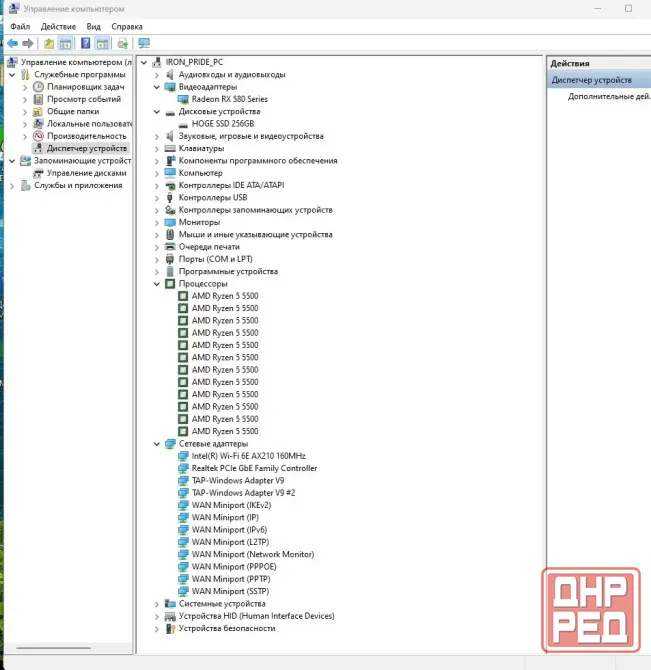The width and height of the screenshot is (651, 670).
Task: Click the Keyboards category icon
Action: tap(170, 148)
